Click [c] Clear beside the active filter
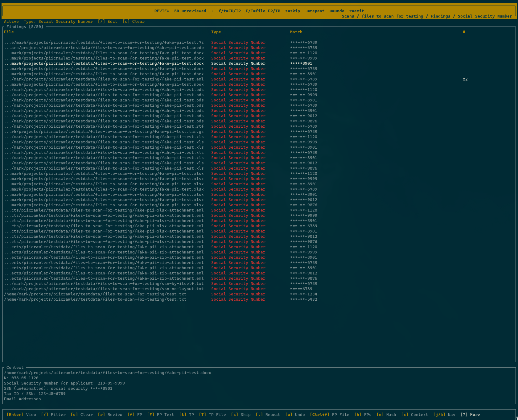 [x=134, y=22]
